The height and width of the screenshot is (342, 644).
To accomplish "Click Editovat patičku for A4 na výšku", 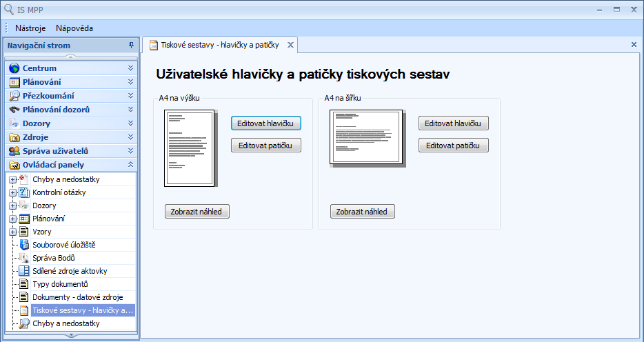I will [266, 145].
